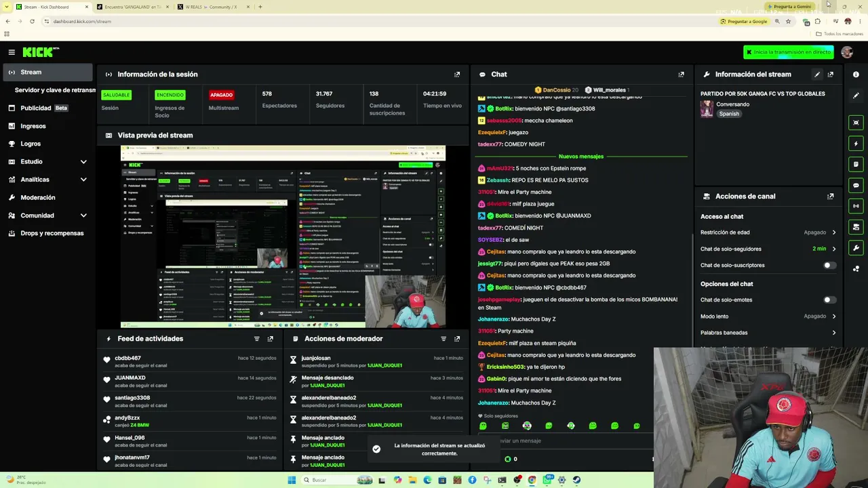Pop out the Información de la sesión panel
868x488 pixels.
[x=457, y=75]
